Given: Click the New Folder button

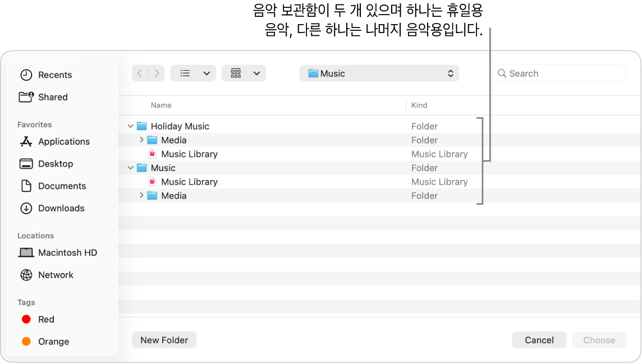Looking at the screenshot, I should pyautogui.click(x=164, y=340).
